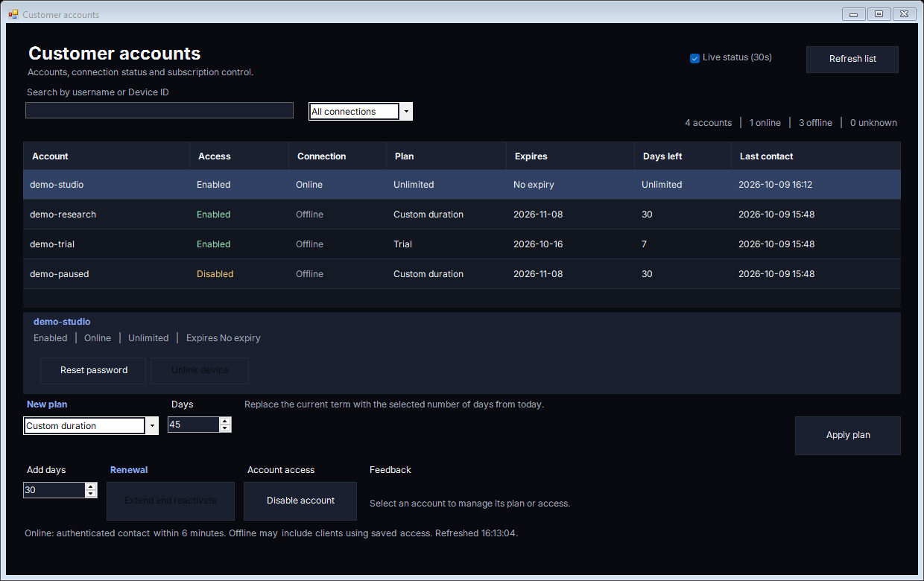Click the 'Expires No expiry' detail text
The image size is (924, 581).
point(224,338)
